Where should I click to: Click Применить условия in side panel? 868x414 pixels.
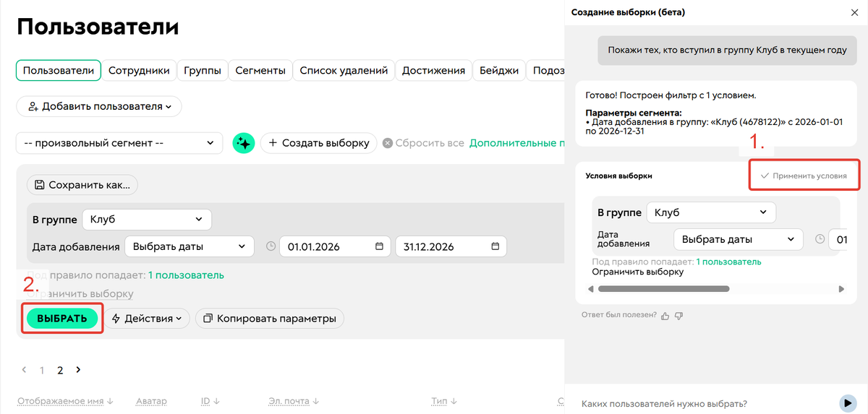pyautogui.click(x=804, y=176)
